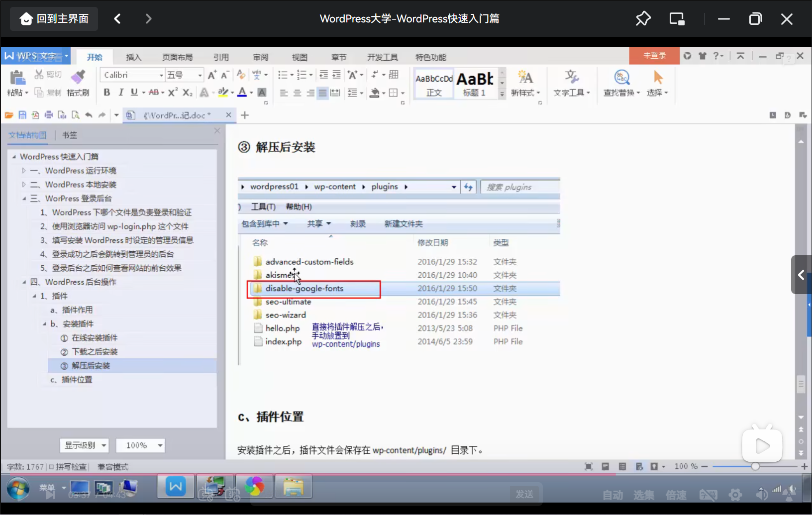Toggle superscript X² formatting

(x=173, y=93)
